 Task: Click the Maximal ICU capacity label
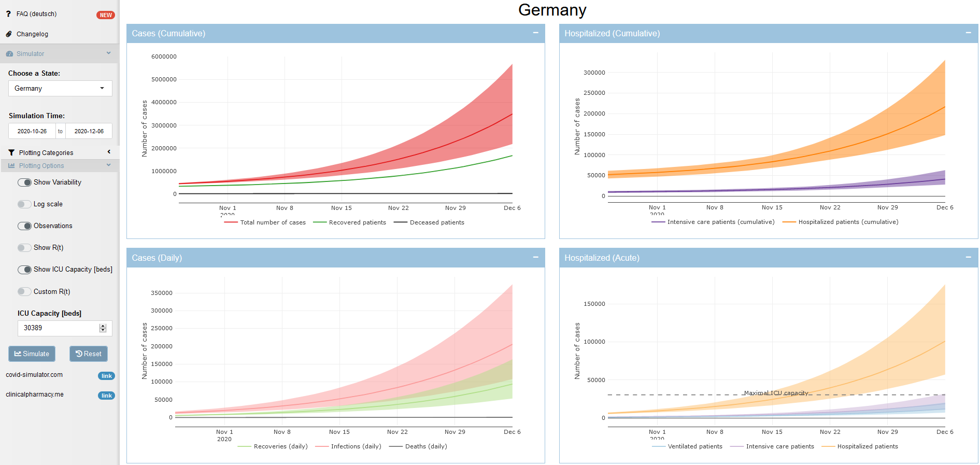tap(776, 393)
